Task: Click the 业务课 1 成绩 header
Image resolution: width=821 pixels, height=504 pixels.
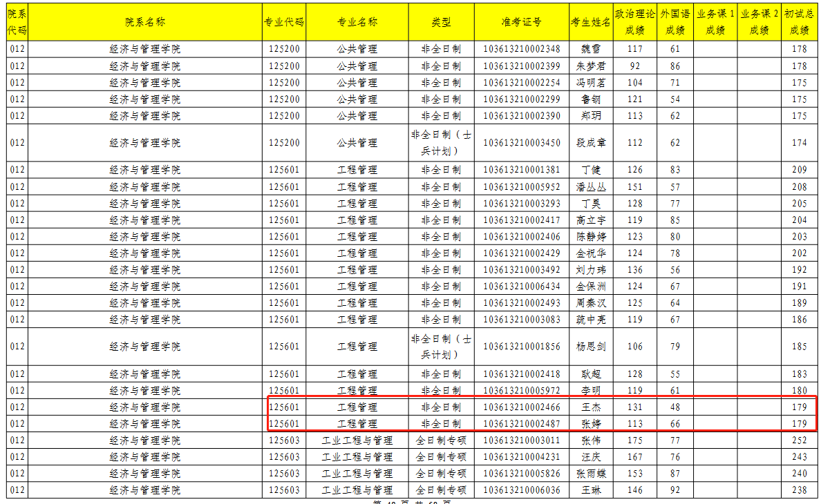Action: 715,22
